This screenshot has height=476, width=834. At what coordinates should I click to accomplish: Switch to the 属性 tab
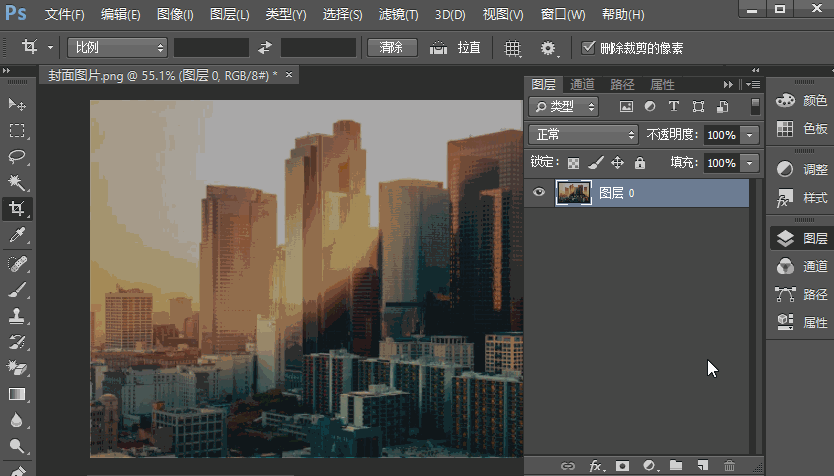[662, 85]
